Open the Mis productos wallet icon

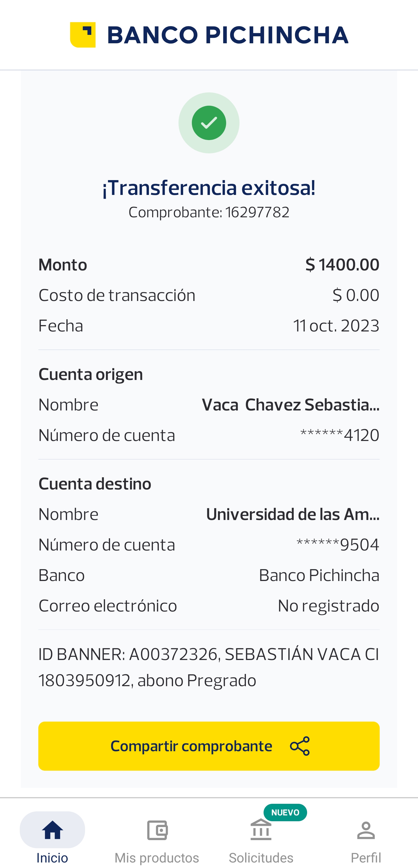click(157, 830)
